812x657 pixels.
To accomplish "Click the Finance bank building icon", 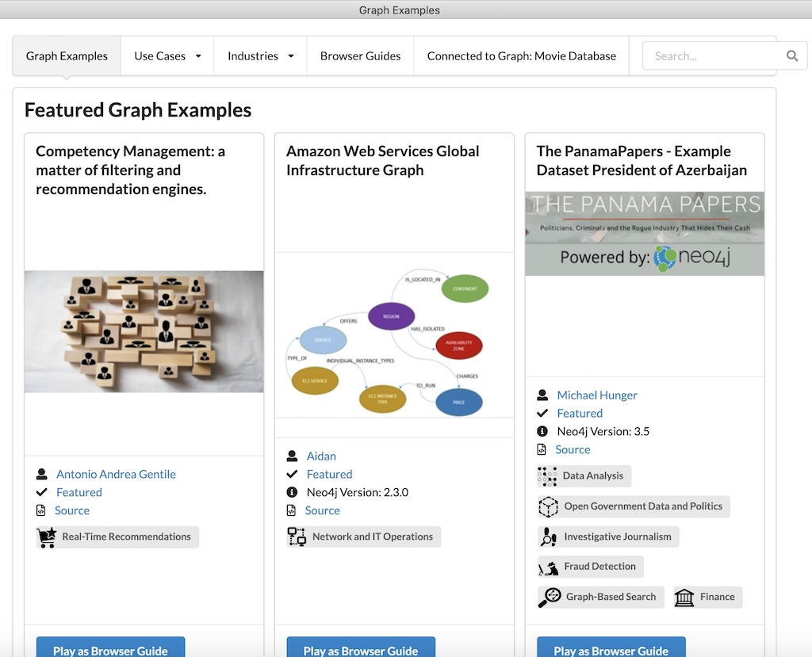I will pos(684,598).
